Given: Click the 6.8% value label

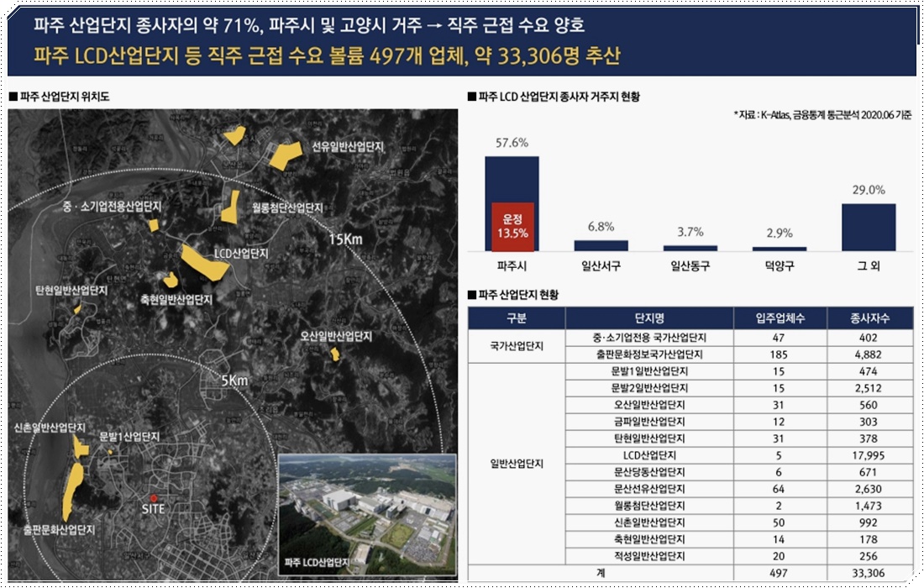Looking at the screenshot, I should (x=601, y=226).
